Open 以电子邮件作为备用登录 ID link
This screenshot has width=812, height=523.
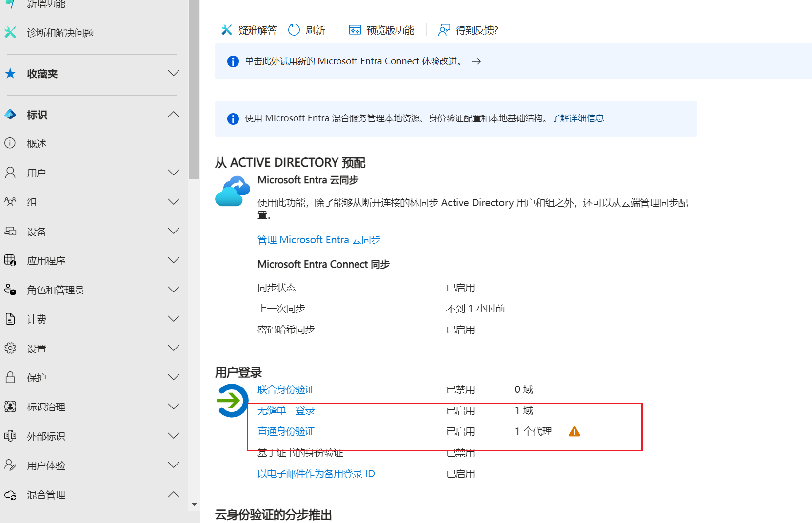point(316,474)
